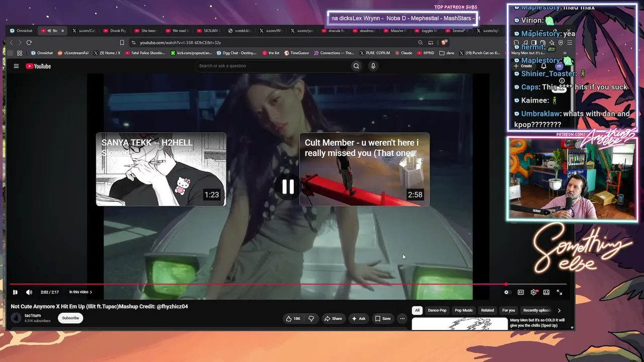Toggle subtitles/closed captions
Image resolution: width=644 pixels, height=362 pixels.
[x=521, y=292]
